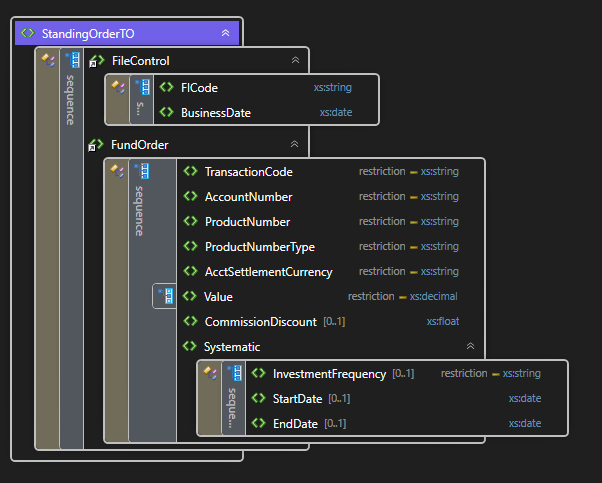Image resolution: width=602 pixels, height=483 pixels.
Task: Click the InvestmentFrequency element icon
Action: [x=259, y=374]
